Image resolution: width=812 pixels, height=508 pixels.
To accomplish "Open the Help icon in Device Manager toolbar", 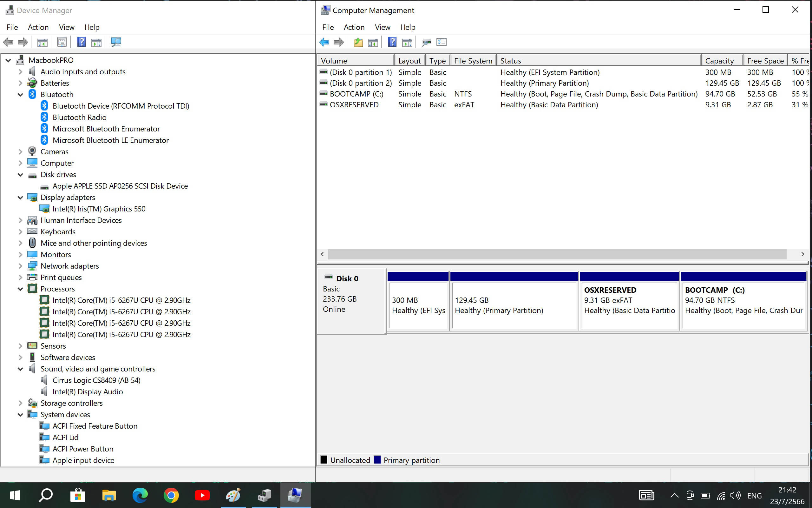I will pos(82,42).
